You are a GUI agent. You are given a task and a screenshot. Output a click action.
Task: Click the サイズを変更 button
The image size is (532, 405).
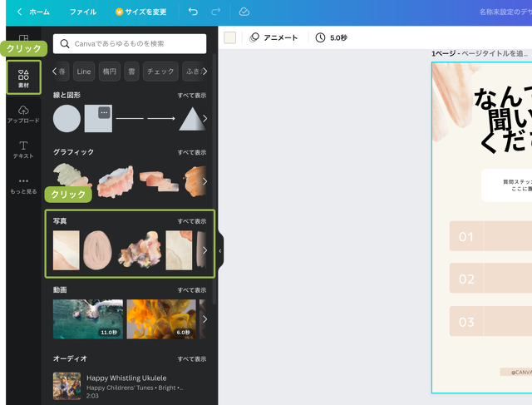point(140,12)
